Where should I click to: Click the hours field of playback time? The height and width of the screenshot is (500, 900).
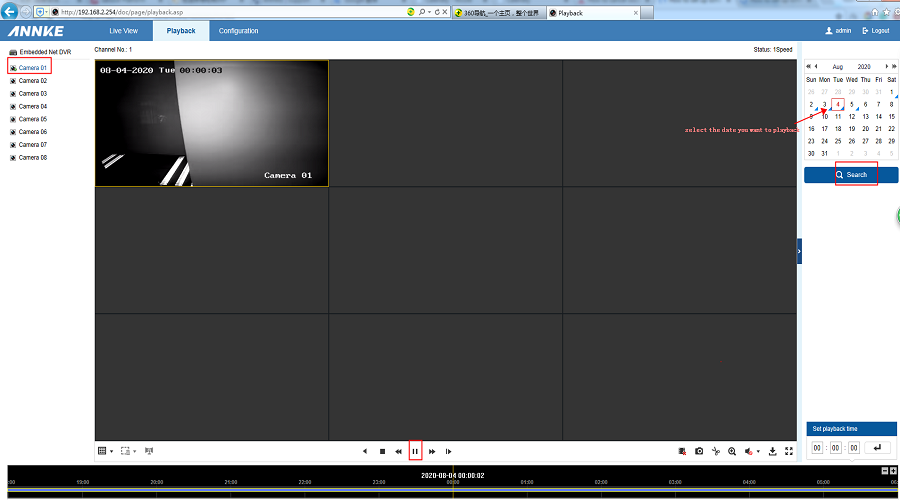point(817,448)
